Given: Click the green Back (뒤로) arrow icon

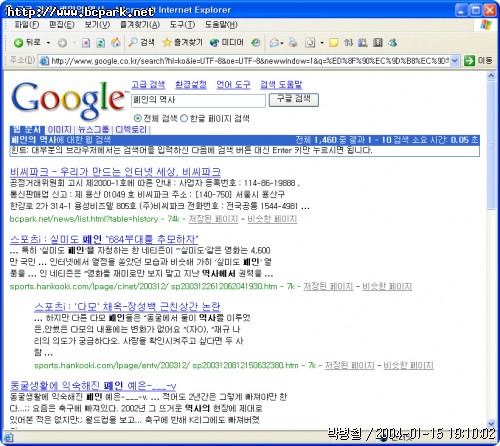Looking at the screenshot, I should (18, 43).
